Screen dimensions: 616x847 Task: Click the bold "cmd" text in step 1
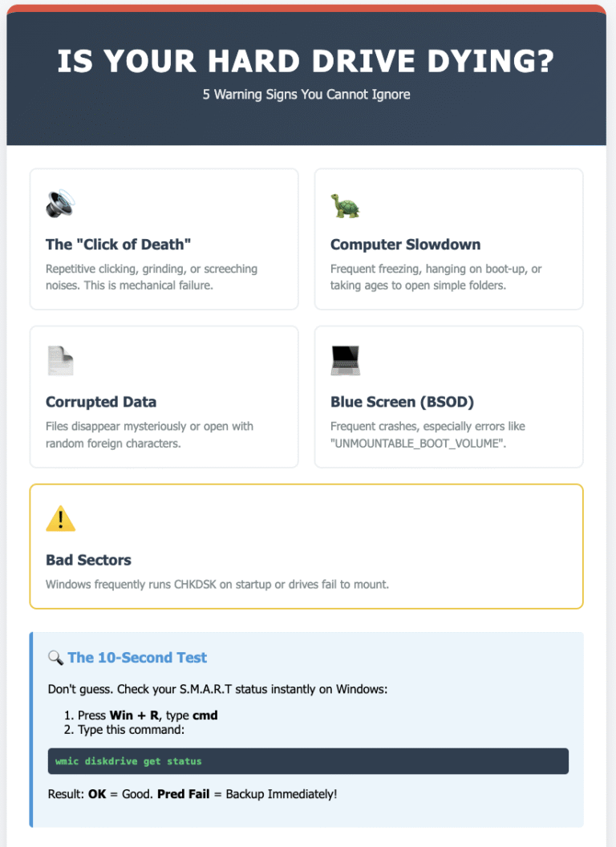(205, 715)
